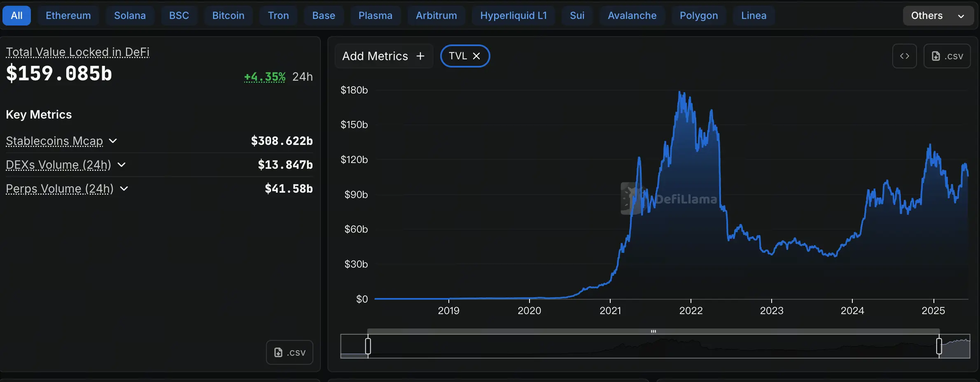980x382 pixels.
Task: Click the $180b y-axis label
Action: click(x=354, y=90)
